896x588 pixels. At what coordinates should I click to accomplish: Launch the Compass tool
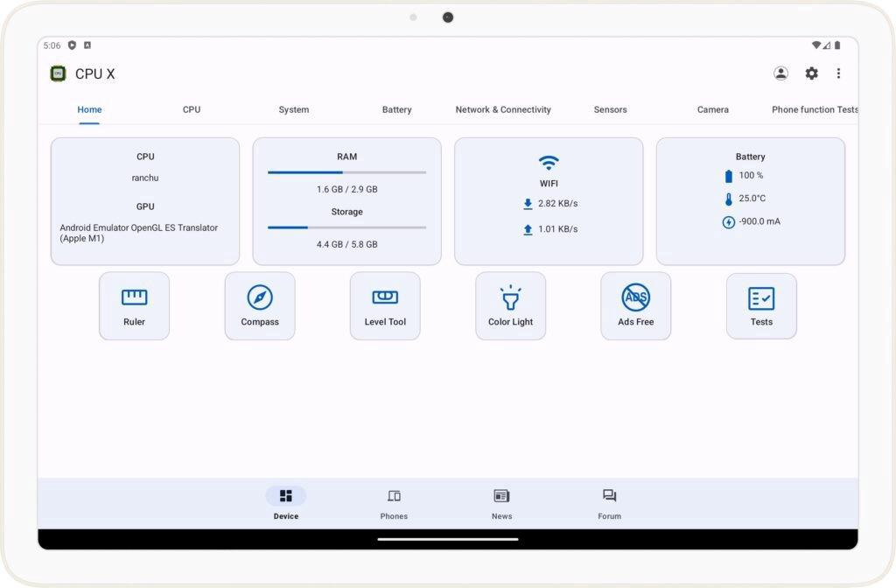pos(259,305)
